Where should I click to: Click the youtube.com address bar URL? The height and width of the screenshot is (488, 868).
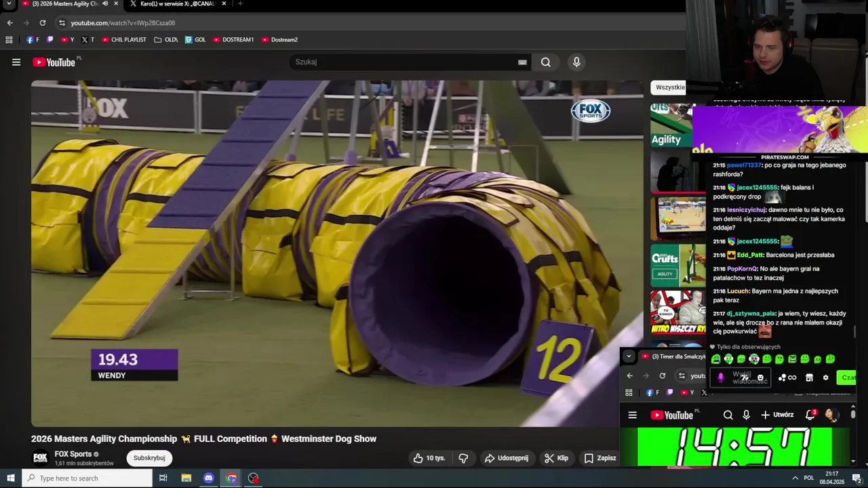123,23
